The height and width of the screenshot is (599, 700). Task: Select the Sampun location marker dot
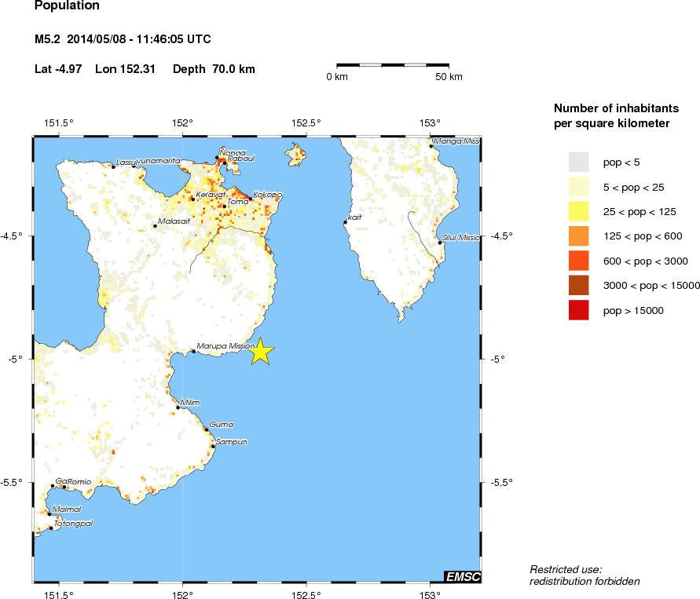213,446
